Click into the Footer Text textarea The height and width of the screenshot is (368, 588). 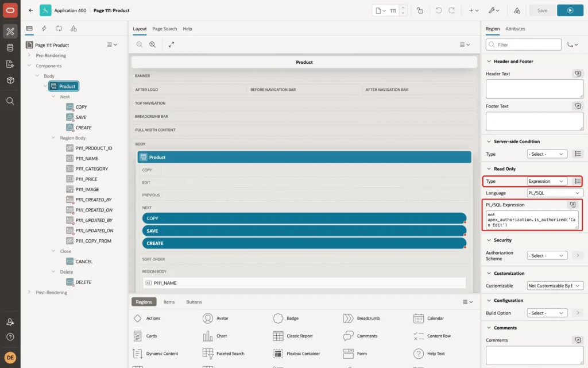pyautogui.click(x=535, y=121)
